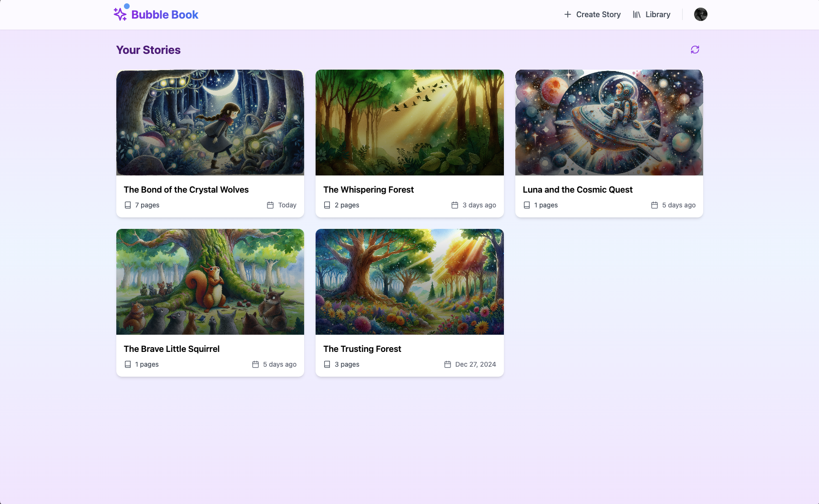Click the calendar icon beside Today

click(x=270, y=205)
